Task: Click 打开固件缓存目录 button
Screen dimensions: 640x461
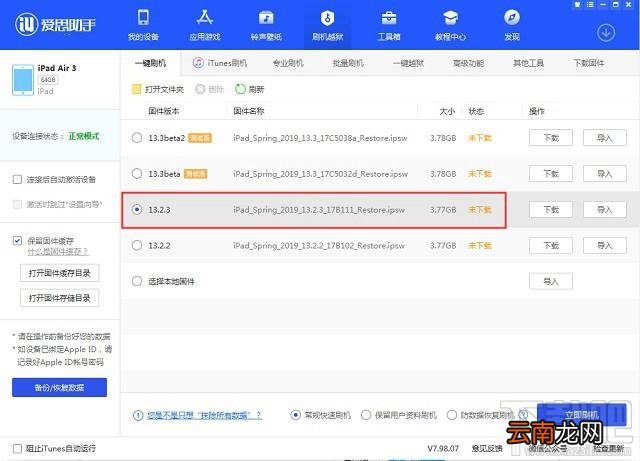Action: tap(60, 273)
